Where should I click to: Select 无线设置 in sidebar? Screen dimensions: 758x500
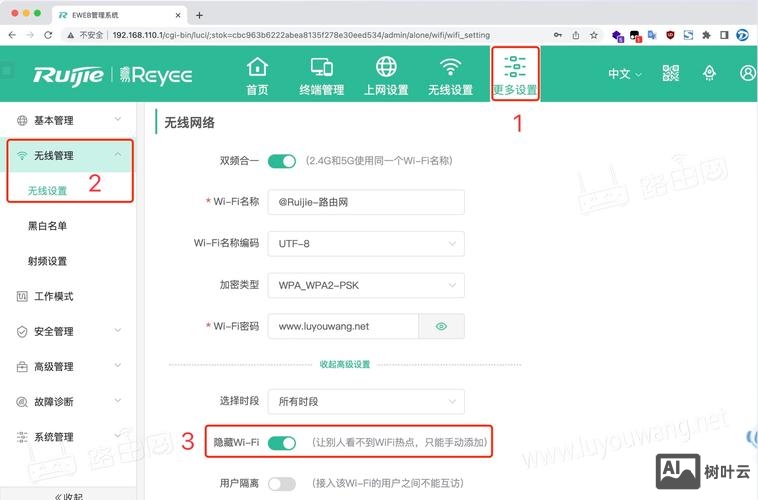[x=47, y=191]
